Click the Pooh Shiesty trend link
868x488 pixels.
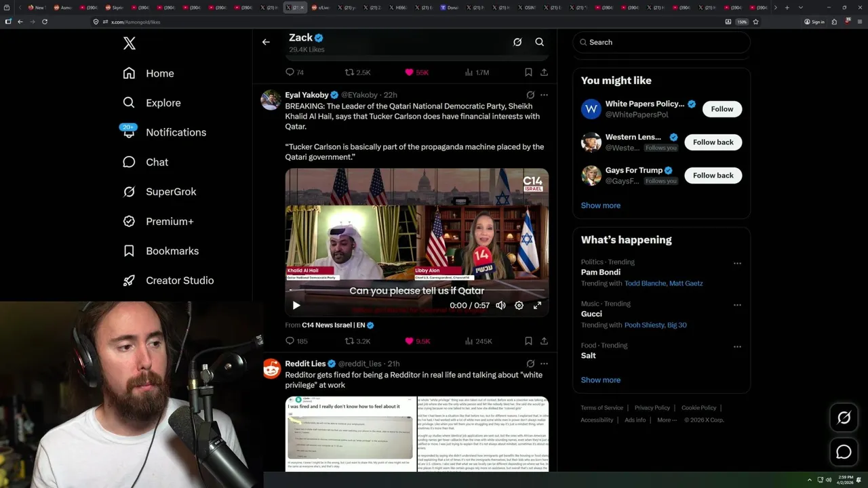click(643, 325)
